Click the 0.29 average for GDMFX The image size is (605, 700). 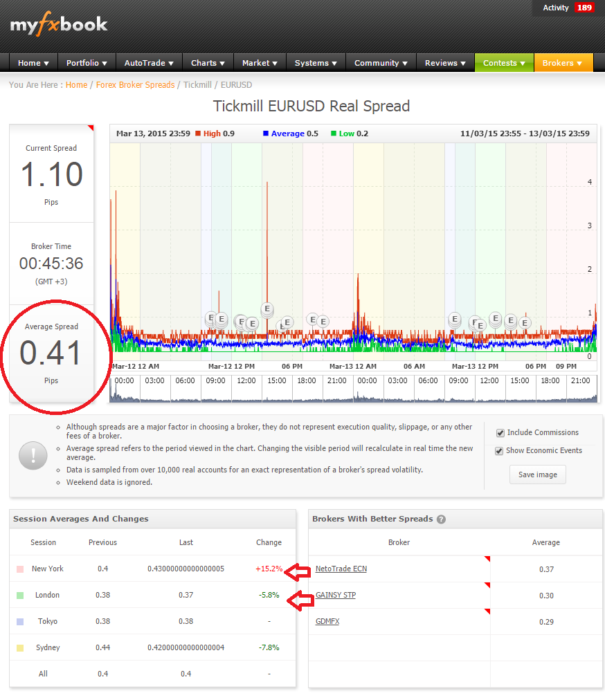[546, 622]
